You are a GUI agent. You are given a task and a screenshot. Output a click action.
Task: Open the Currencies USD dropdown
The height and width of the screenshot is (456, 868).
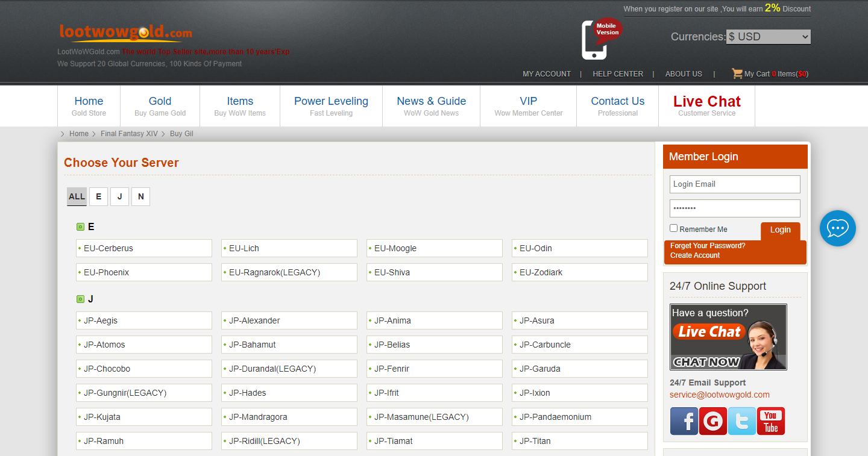click(768, 37)
